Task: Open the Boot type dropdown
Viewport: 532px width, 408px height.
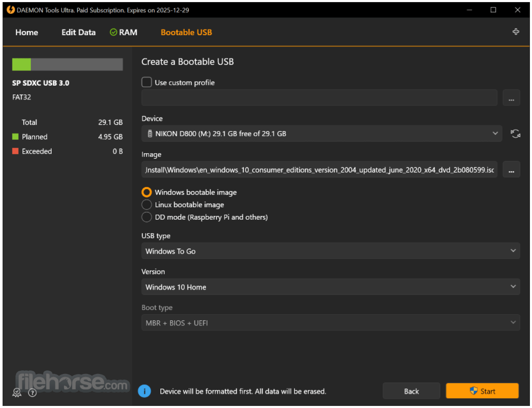Action: pos(330,323)
